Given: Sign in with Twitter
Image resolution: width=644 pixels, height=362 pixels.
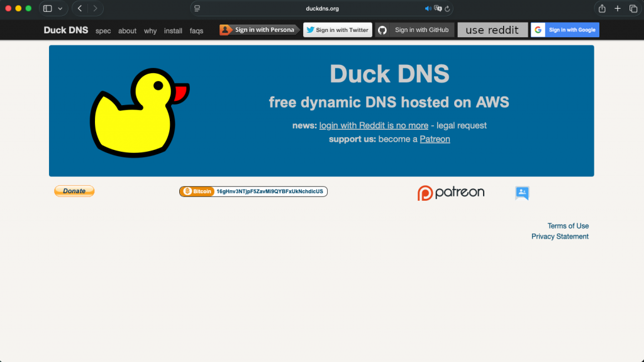Looking at the screenshot, I should [337, 30].
